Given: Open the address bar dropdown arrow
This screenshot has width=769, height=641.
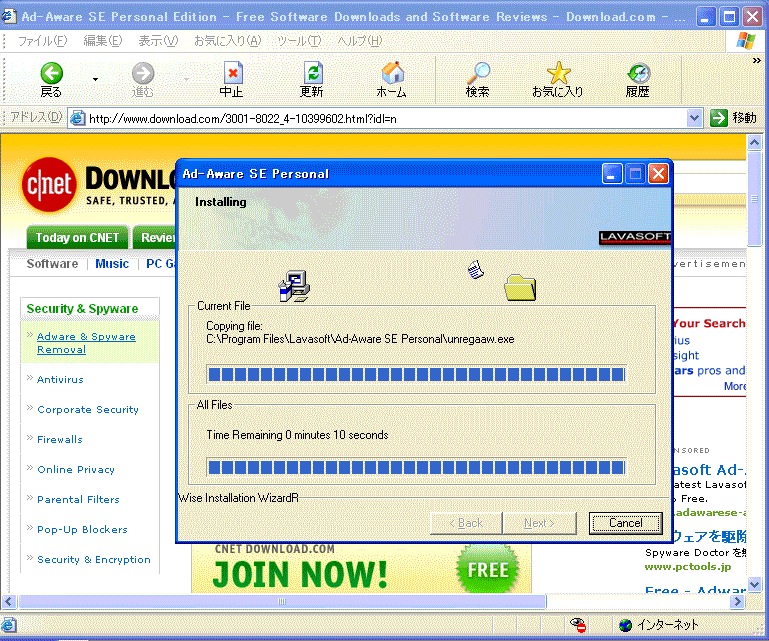Looking at the screenshot, I should (693, 118).
